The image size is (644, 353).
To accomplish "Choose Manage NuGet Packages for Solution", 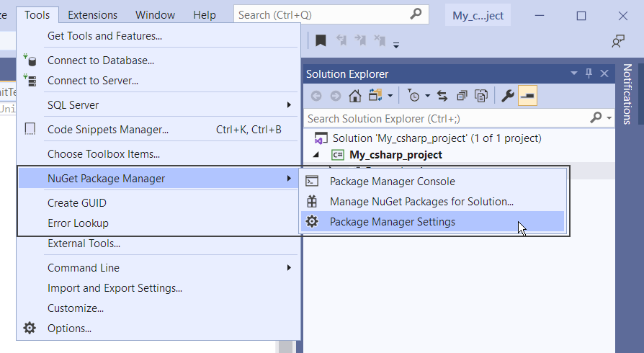I will pyautogui.click(x=421, y=202).
